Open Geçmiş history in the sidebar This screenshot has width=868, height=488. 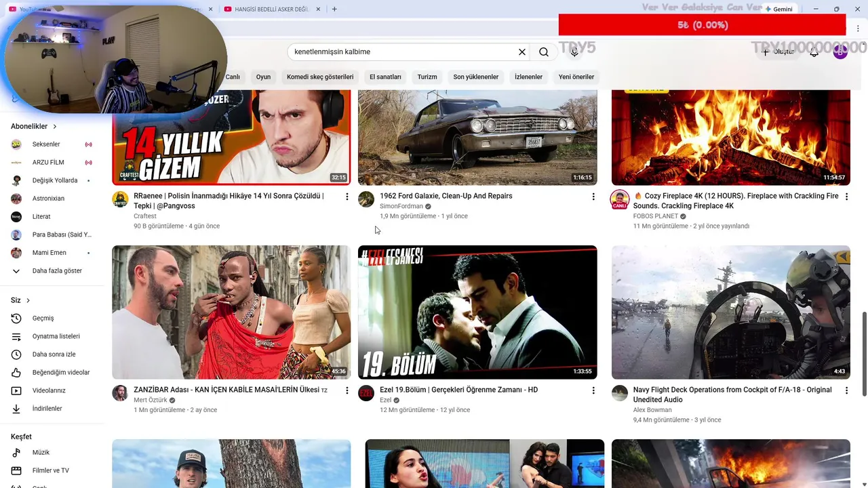click(x=52, y=318)
